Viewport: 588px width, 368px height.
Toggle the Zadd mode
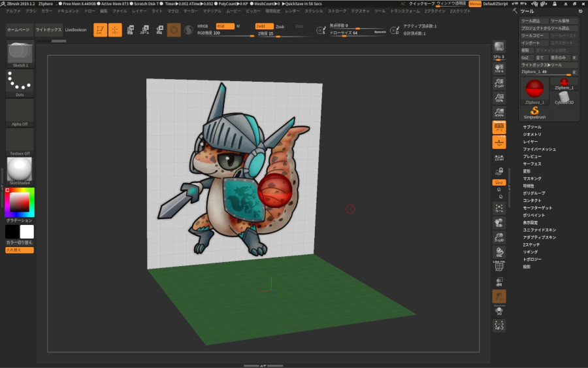[x=265, y=26]
